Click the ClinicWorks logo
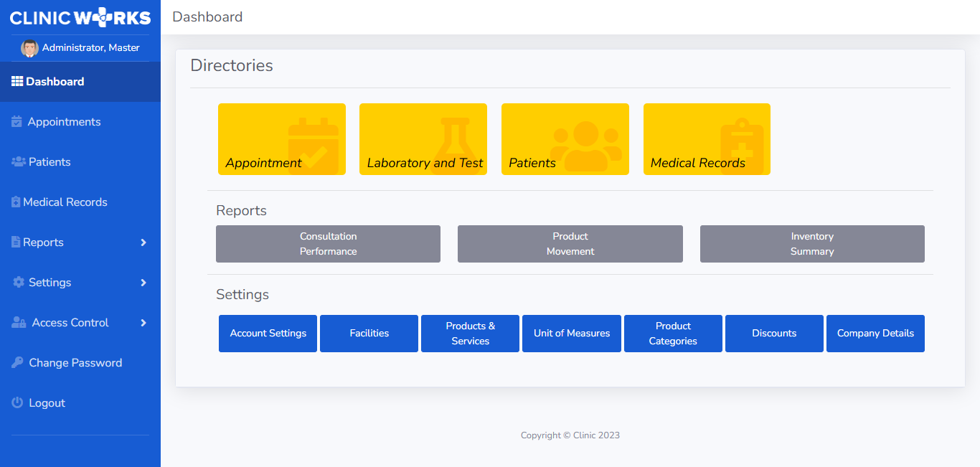 tap(80, 17)
